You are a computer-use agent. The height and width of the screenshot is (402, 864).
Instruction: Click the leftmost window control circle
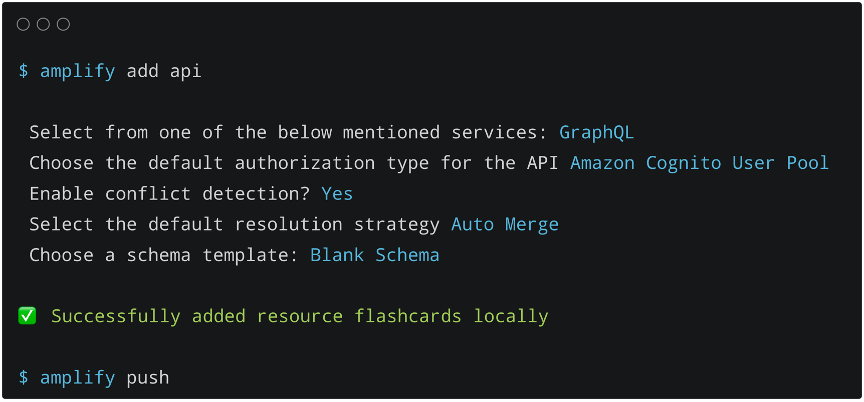pos(24,24)
